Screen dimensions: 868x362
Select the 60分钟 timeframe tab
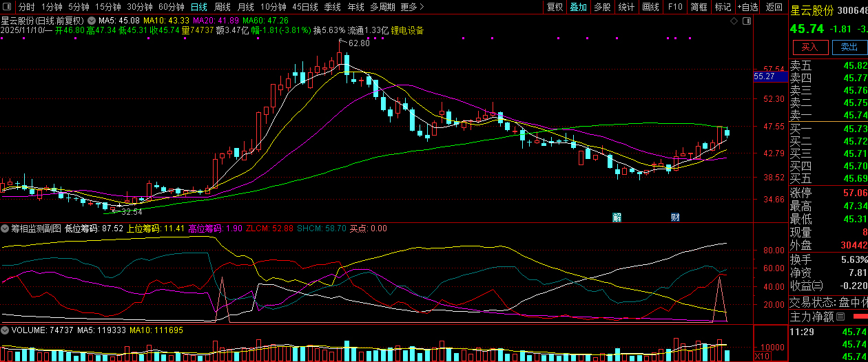[x=171, y=7]
